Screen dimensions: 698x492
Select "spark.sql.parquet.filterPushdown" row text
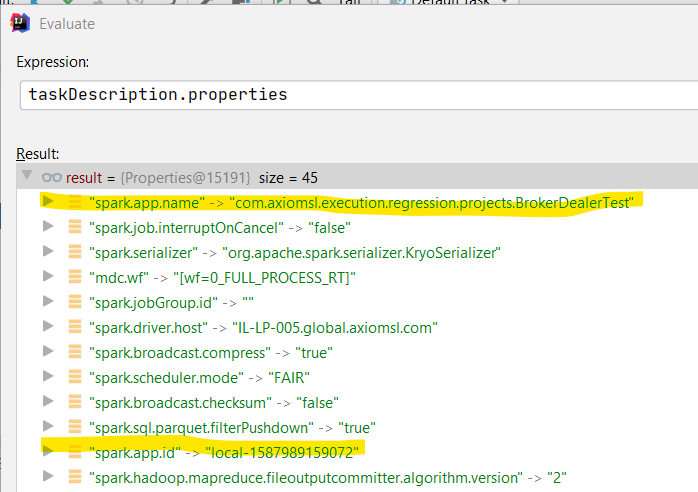[232, 428]
